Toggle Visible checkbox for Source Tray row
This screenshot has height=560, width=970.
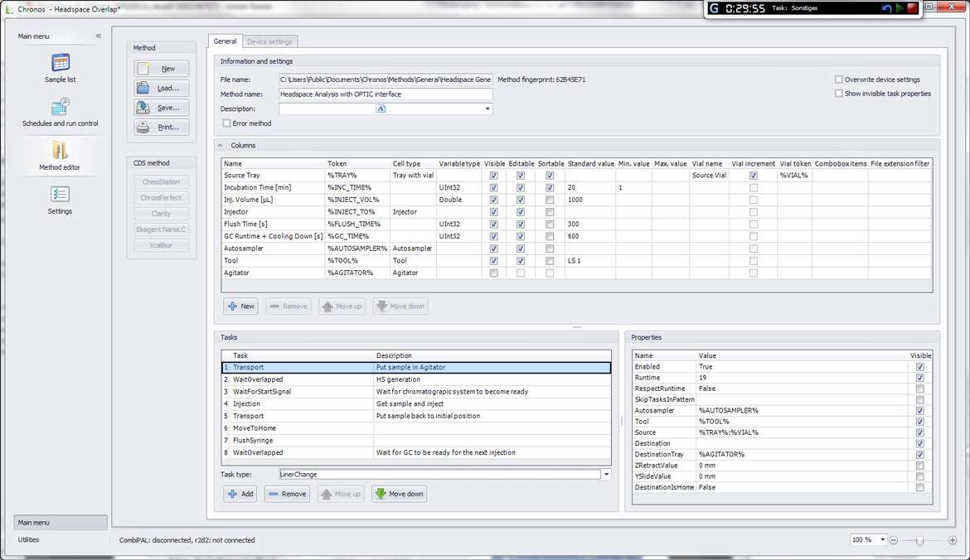click(x=493, y=176)
